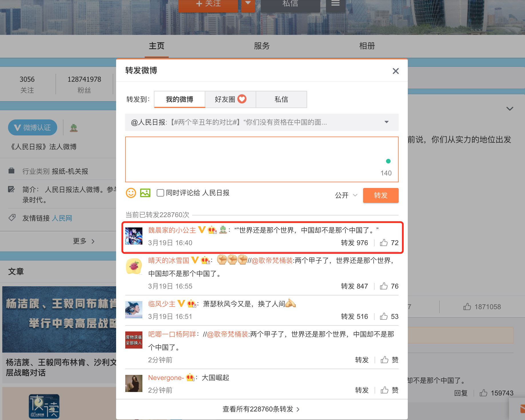Screen dimensions: 525x420
Task: Like Nevergone-'s repost thumbs-up
Action: point(385,390)
